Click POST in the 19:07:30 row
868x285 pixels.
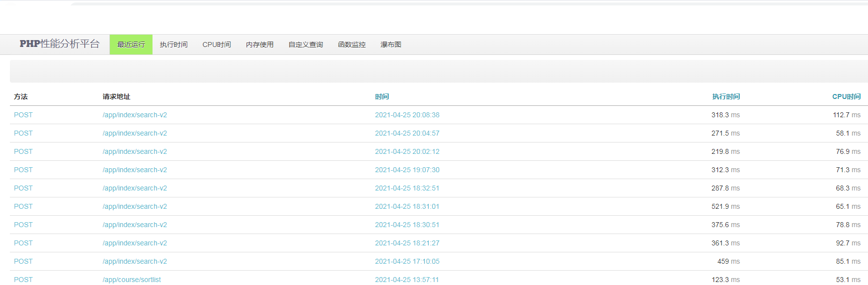pos(23,170)
